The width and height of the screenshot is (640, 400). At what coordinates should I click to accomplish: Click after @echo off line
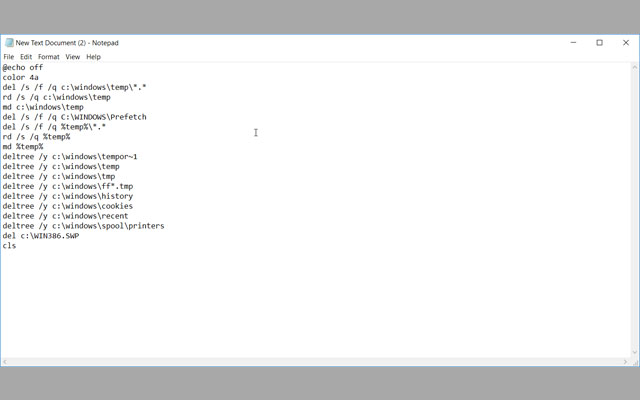coord(43,67)
